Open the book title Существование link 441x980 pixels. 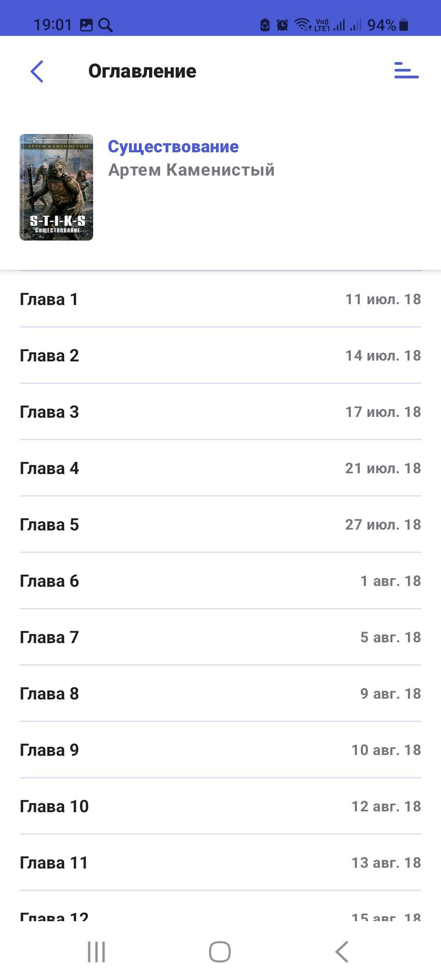173,147
